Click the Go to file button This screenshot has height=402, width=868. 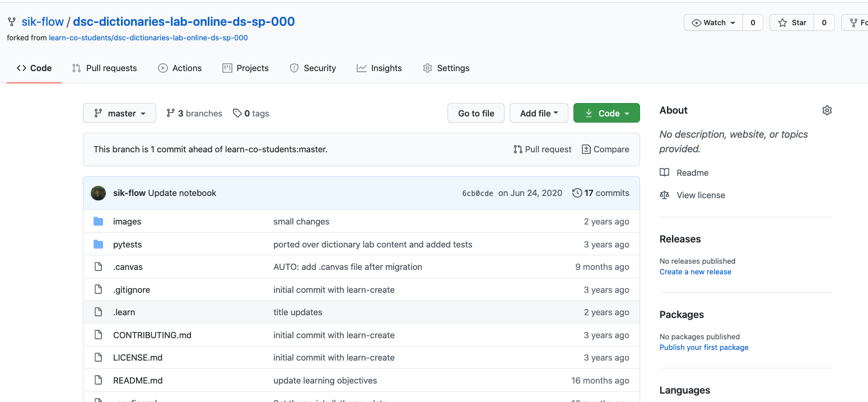click(x=476, y=113)
